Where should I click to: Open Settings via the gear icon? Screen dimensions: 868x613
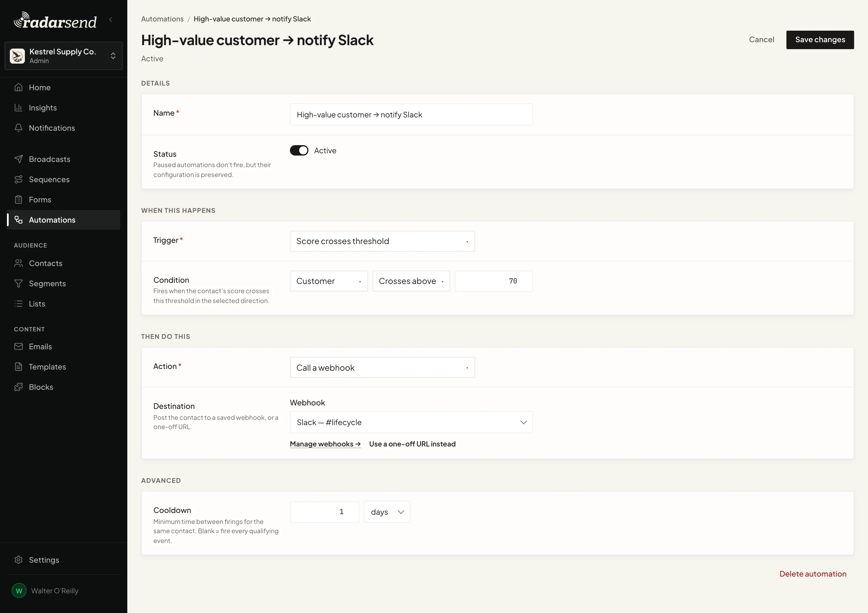point(19,560)
